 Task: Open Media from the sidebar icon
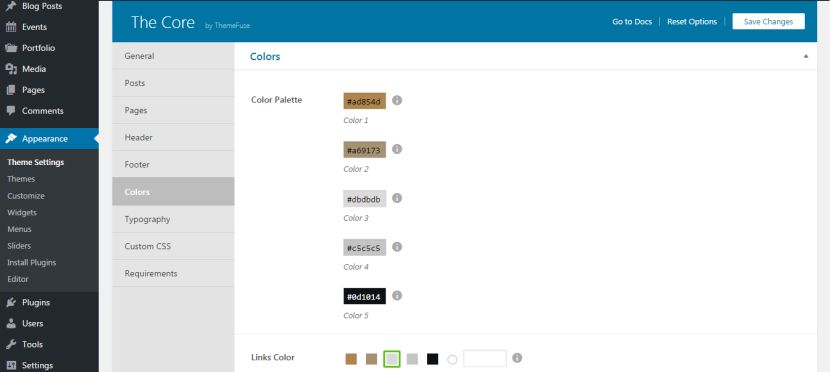(11, 69)
